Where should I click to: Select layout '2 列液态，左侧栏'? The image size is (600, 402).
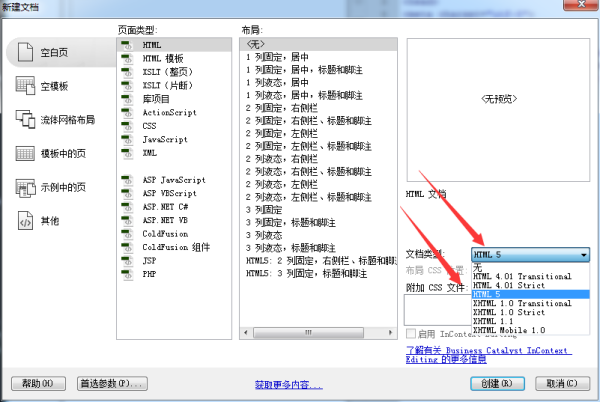pos(318,184)
